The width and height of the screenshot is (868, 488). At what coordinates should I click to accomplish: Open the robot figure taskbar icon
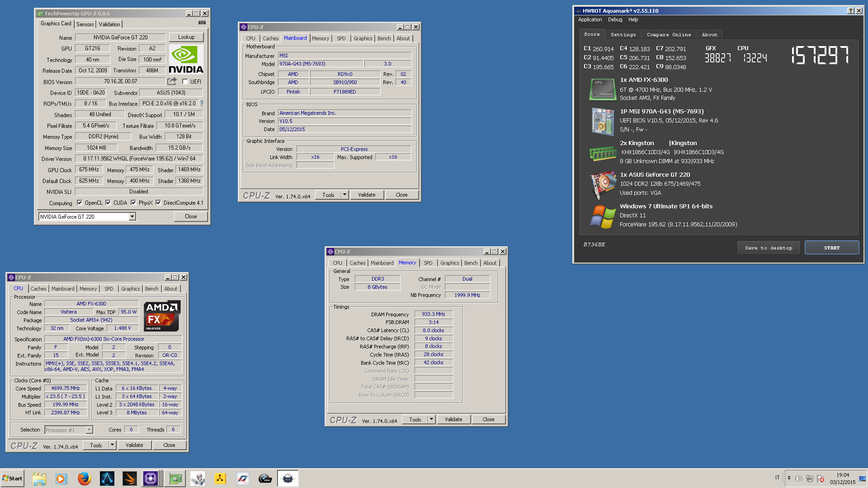coord(198,479)
